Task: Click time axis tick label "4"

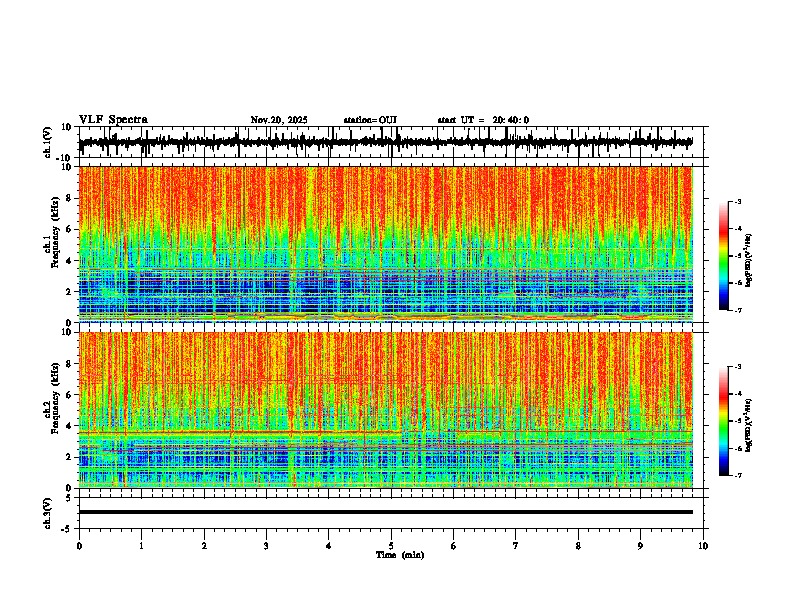Action: click(329, 546)
